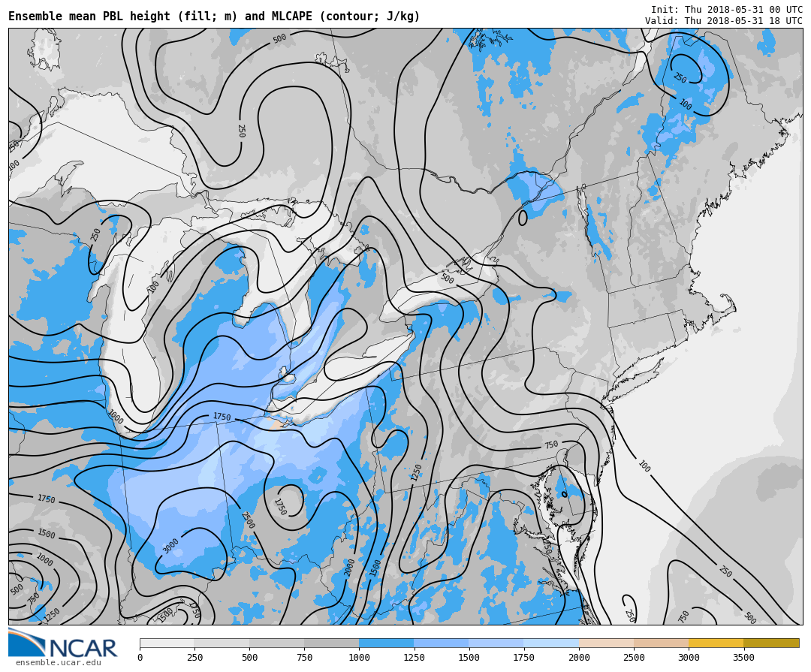The width and height of the screenshot is (811, 672).
Task: Click the Valid time text line
Action: tap(724, 21)
